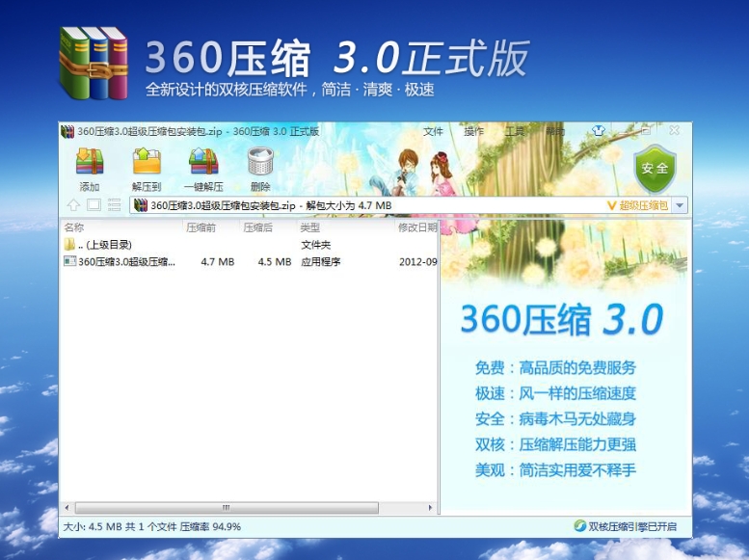Expand the address bar dropdown arrow
749x560 pixels.
point(680,205)
